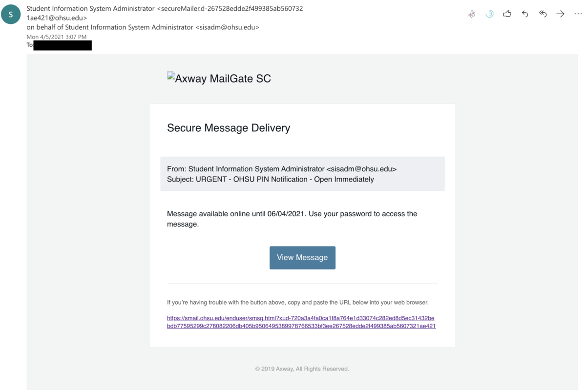The height and width of the screenshot is (392, 586).
Task: Click the Secure Message Delivery heading
Action: (229, 128)
